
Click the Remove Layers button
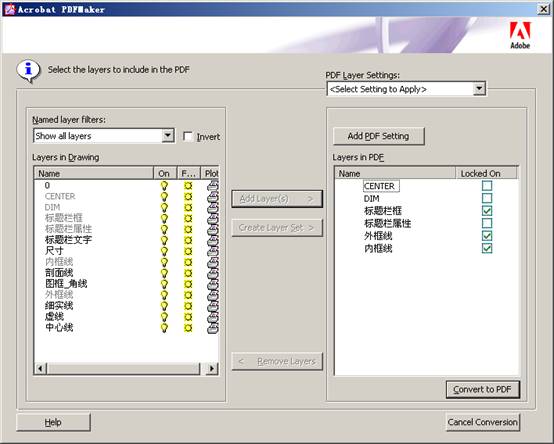(277, 361)
